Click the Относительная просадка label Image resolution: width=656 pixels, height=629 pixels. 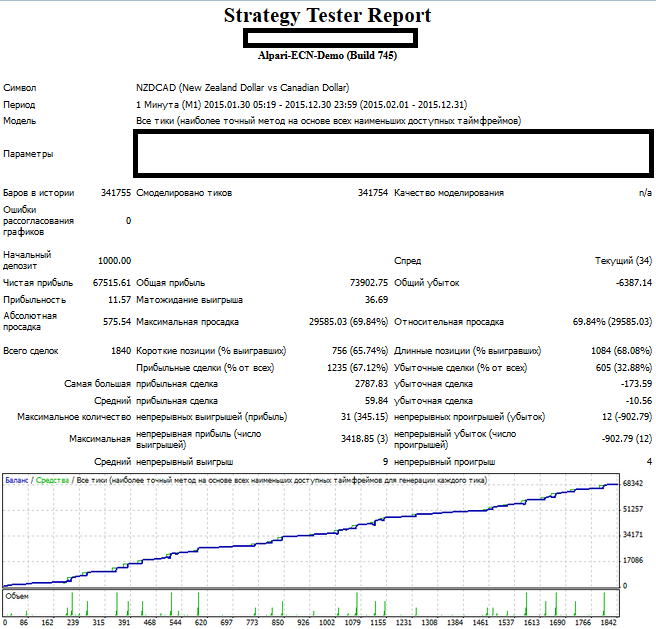[x=449, y=322]
